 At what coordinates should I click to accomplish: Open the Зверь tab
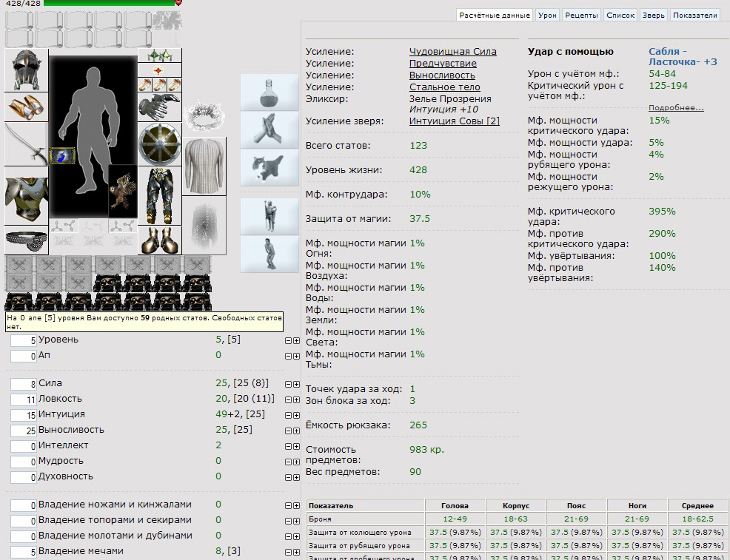[x=653, y=15]
